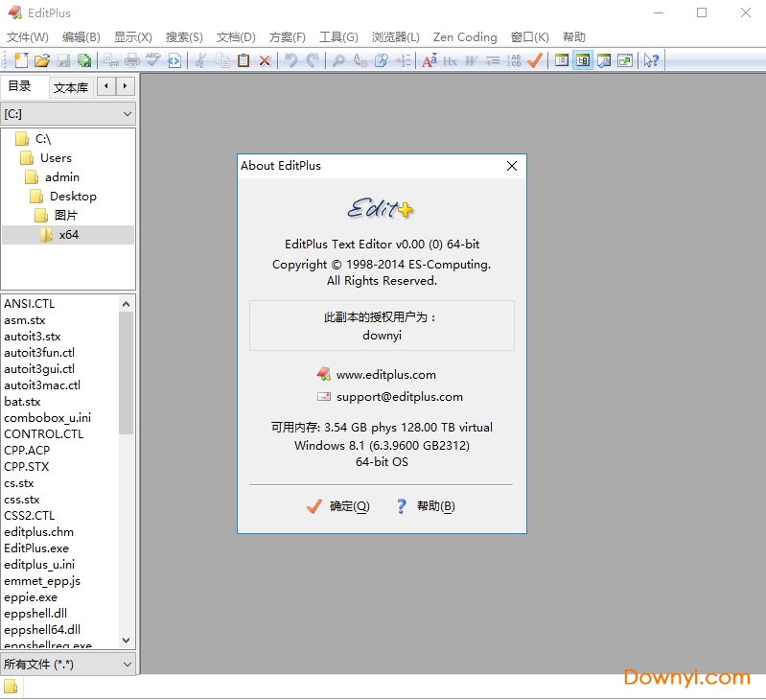
Task: Click the Find magnifier icon in toolbar
Action: coord(338,60)
